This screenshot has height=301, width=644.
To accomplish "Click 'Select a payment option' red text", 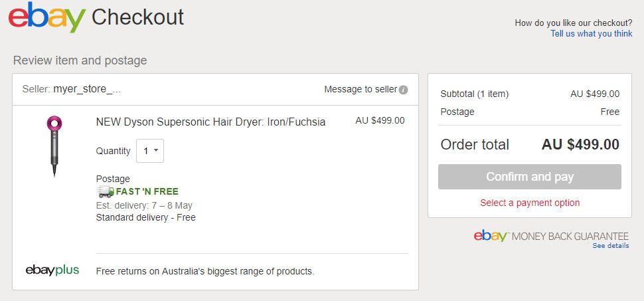I will tap(530, 203).
